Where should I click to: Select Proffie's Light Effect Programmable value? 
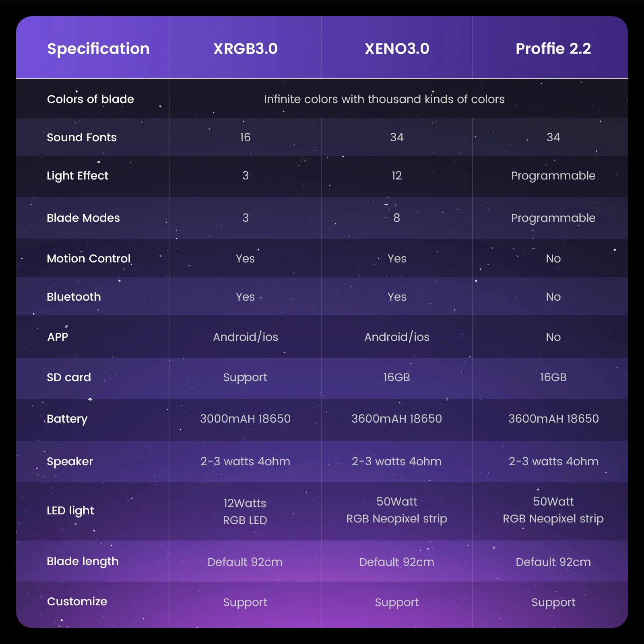click(553, 175)
